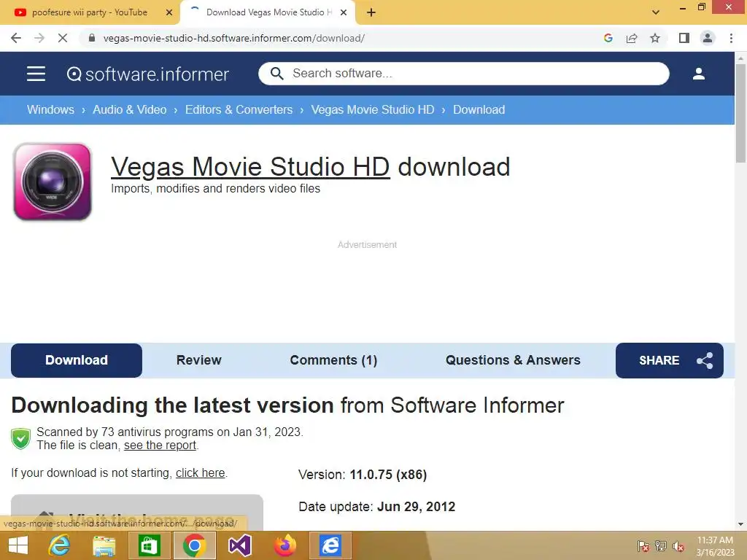
Task: Click the address bar URL
Action: click(234, 38)
